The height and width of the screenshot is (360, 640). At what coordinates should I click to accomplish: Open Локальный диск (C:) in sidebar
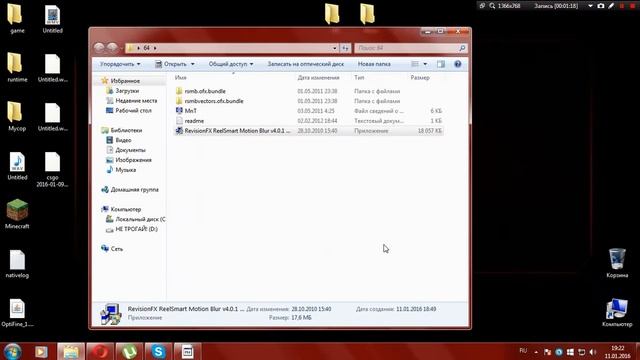pos(140,219)
